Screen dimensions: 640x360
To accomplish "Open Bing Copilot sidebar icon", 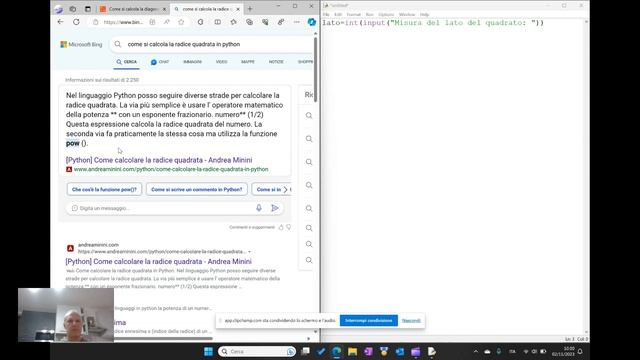I will (x=311, y=22).
